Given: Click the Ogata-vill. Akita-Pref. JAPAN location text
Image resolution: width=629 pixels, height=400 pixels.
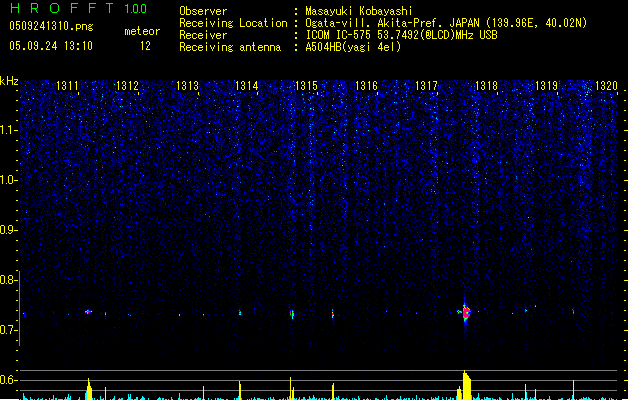Looking at the screenshot, I should [x=446, y=23].
